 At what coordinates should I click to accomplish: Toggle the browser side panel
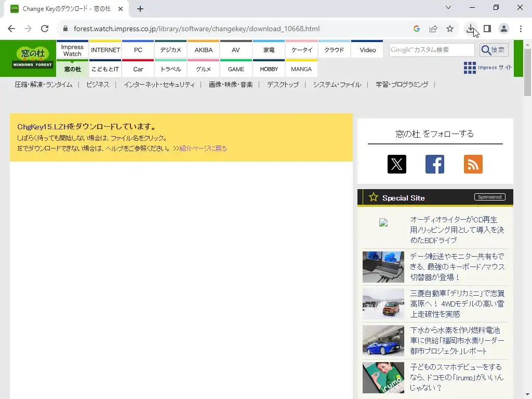(x=487, y=29)
